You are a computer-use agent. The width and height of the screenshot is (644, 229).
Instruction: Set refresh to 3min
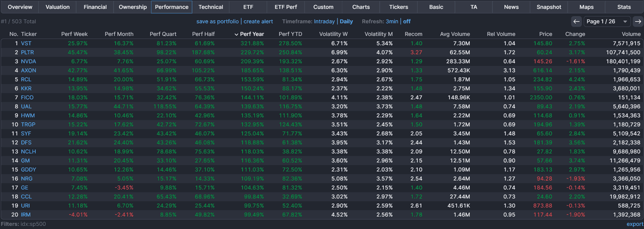coord(391,22)
